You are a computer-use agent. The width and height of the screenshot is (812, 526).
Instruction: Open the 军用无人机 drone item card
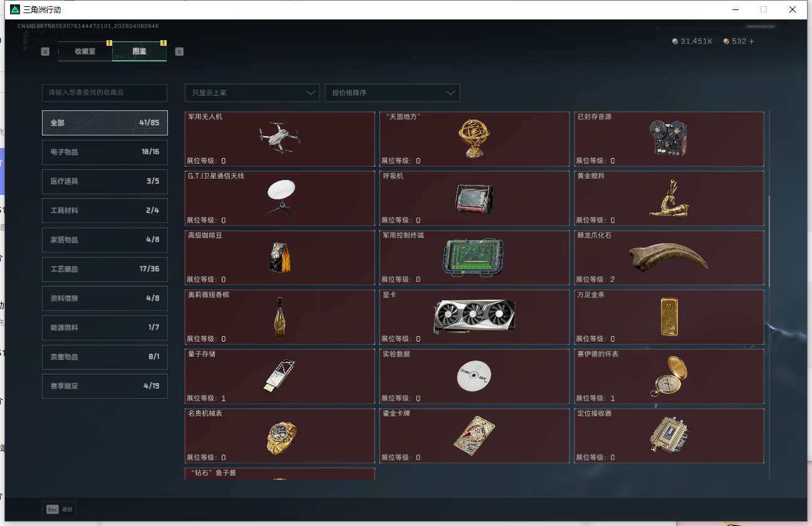pyautogui.click(x=279, y=139)
